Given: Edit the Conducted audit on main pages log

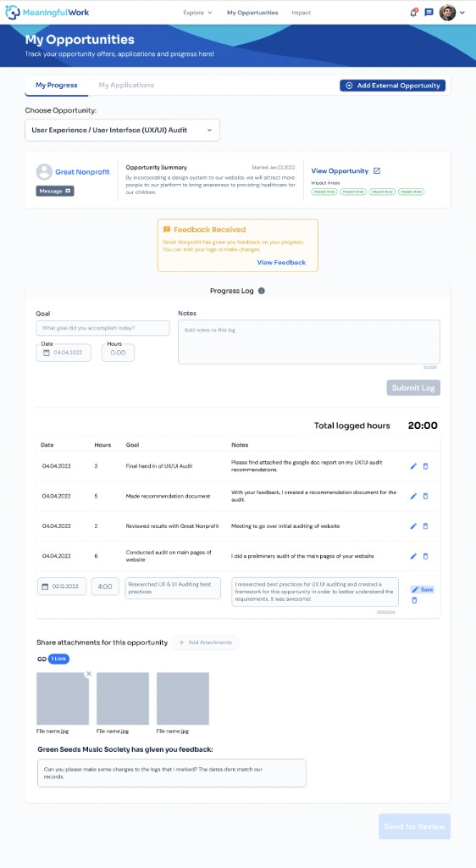Looking at the screenshot, I should coord(413,556).
